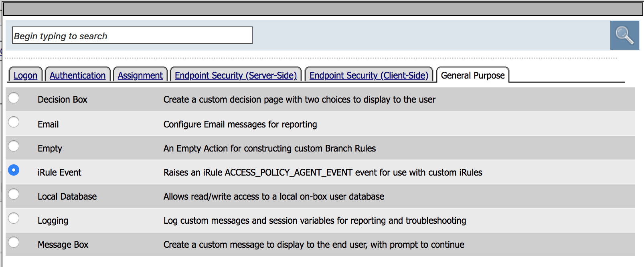The width and height of the screenshot is (644, 267).
Task: Go to Endpoint Security (Server-Side) tab
Action: [x=236, y=75]
